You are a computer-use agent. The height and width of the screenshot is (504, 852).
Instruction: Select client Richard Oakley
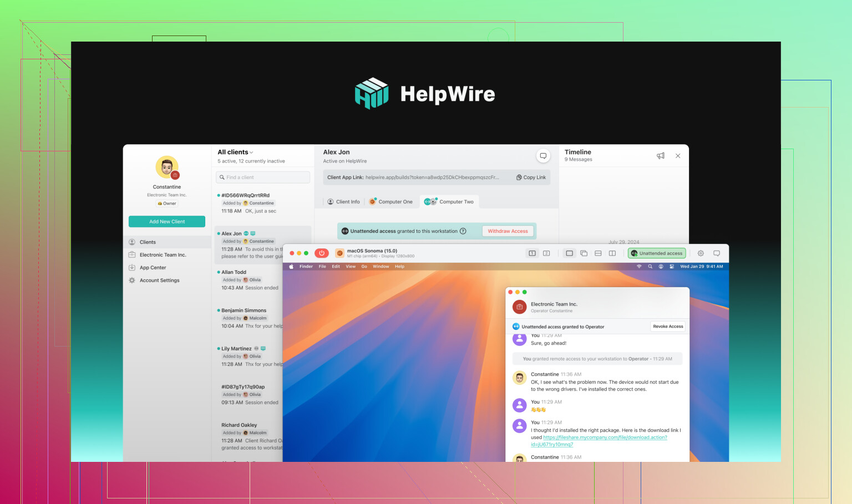tap(248, 436)
